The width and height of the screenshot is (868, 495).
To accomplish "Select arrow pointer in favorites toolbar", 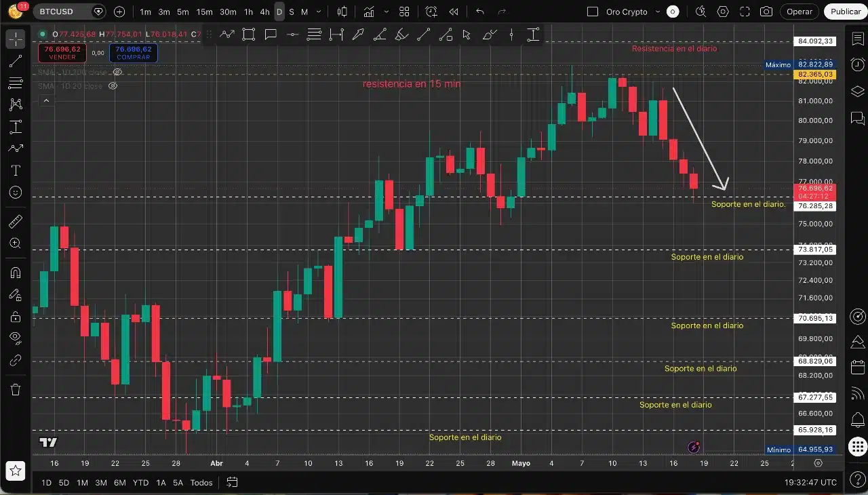I will (467, 35).
